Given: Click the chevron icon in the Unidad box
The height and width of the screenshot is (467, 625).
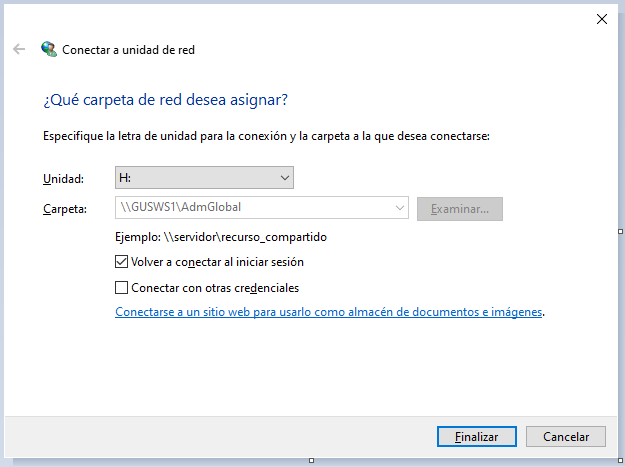Looking at the screenshot, I should click(x=285, y=178).
